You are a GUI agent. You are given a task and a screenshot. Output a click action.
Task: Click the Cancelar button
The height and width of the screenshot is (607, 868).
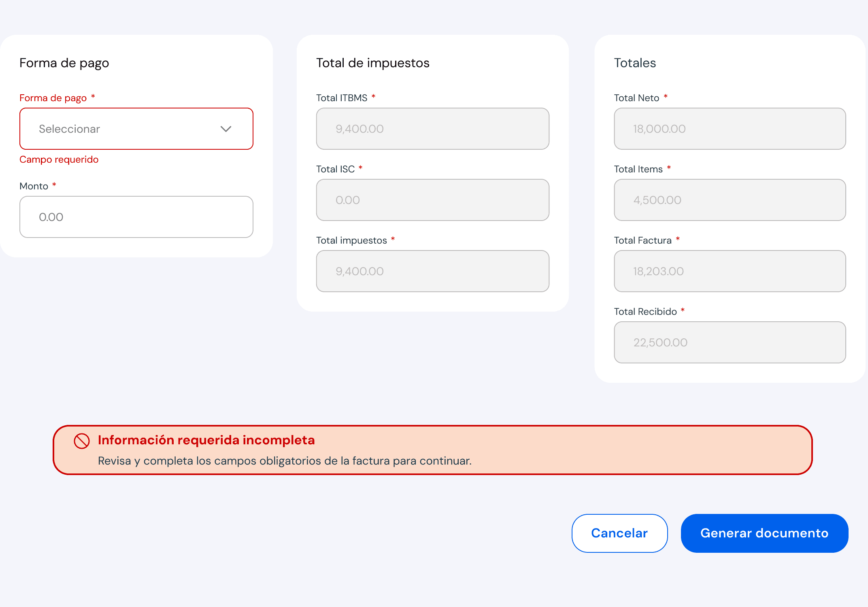(x=619, y=533)
